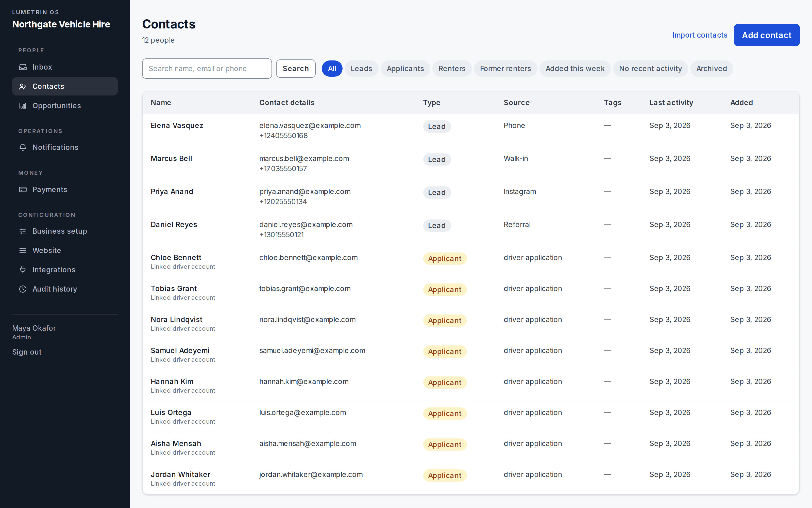812x508 pixels.
Task: Focus the name, email or phone search field
Action: 207,69
